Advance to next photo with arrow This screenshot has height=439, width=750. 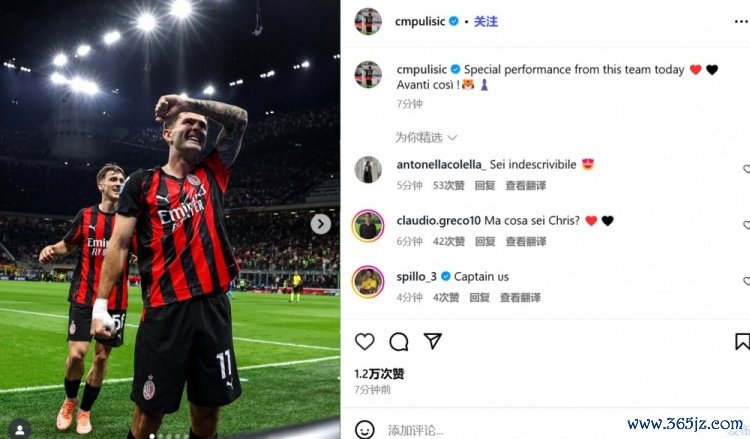[320, 224]
